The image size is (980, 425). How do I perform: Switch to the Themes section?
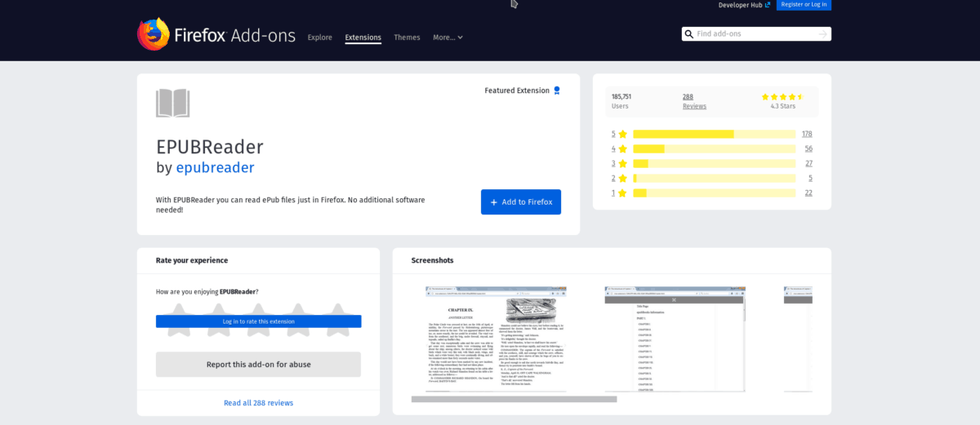(407, 38)
